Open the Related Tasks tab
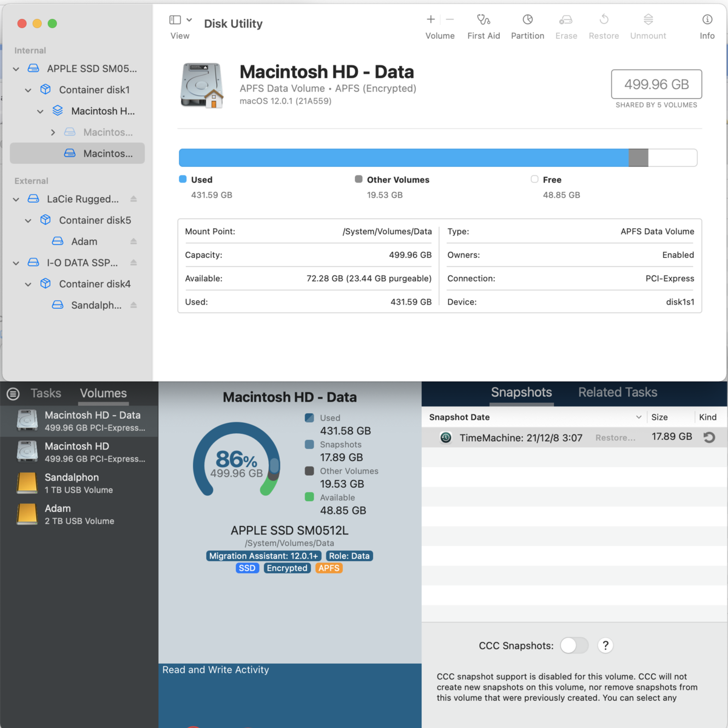The image size is (728, 728). (618, 393)
